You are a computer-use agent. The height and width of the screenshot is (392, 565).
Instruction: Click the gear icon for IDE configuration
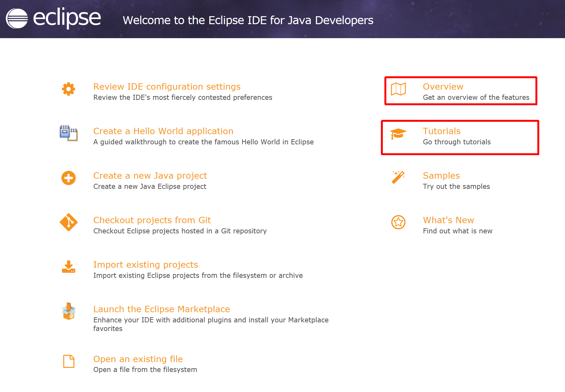point(69,89)
